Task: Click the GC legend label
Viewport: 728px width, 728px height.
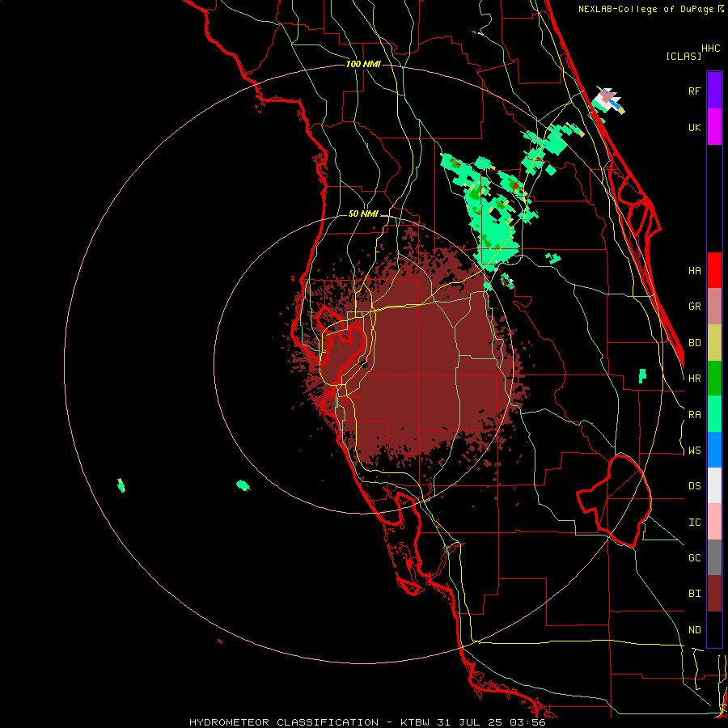Action: pyautogui.click(x=694, y=558)
